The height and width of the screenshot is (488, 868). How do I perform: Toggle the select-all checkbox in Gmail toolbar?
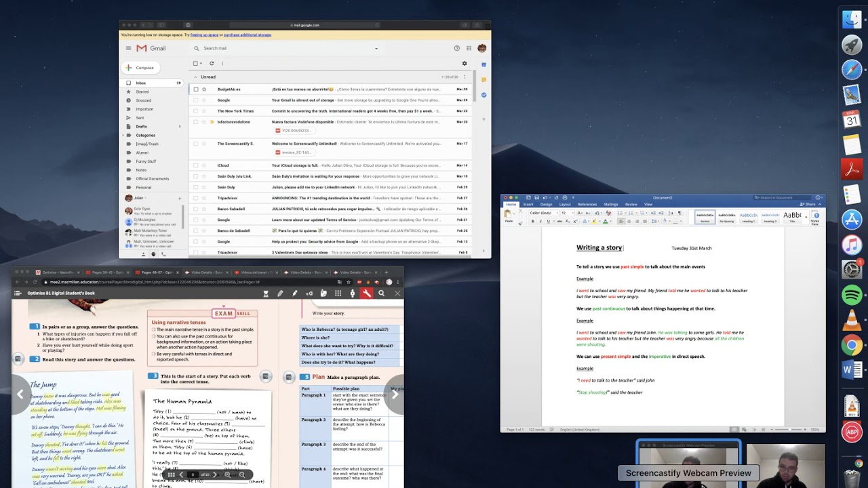[x=195, y=64]
